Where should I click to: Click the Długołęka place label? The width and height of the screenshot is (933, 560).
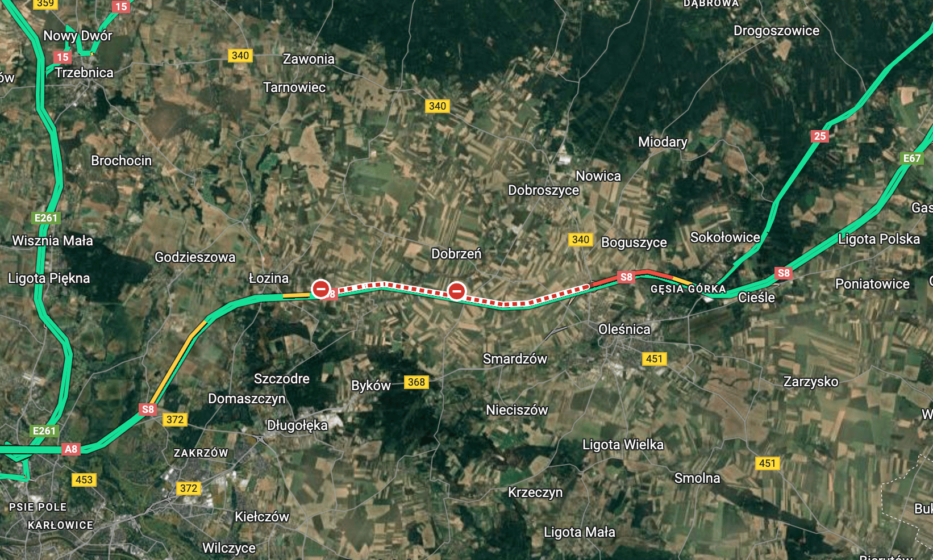(x=297, y=425)
